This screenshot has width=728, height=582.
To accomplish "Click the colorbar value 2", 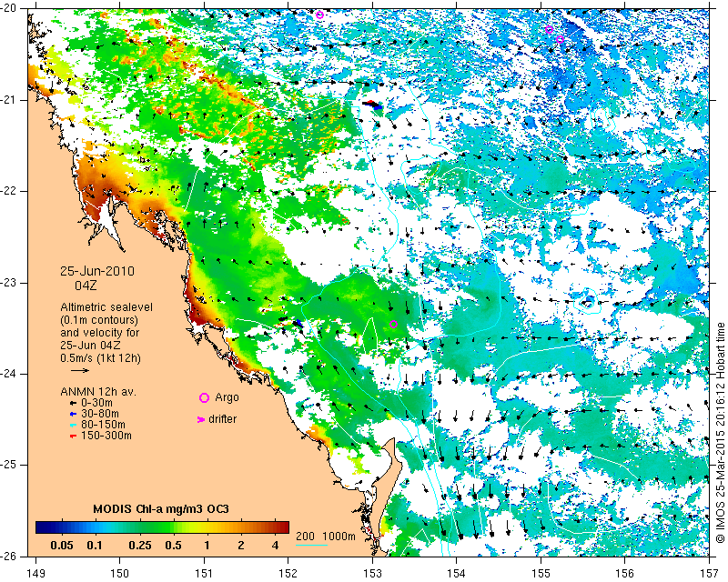I will coord(240,546).
